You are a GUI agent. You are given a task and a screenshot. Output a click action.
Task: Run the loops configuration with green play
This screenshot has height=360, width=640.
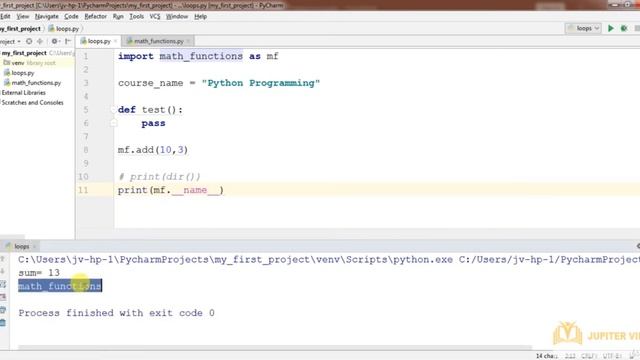click(611, 28)
